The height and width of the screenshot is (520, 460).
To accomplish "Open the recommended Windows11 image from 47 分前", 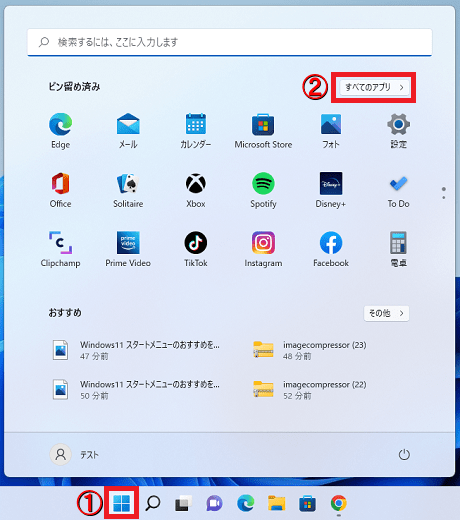I will pyautogui.click(x=137, y=350).
